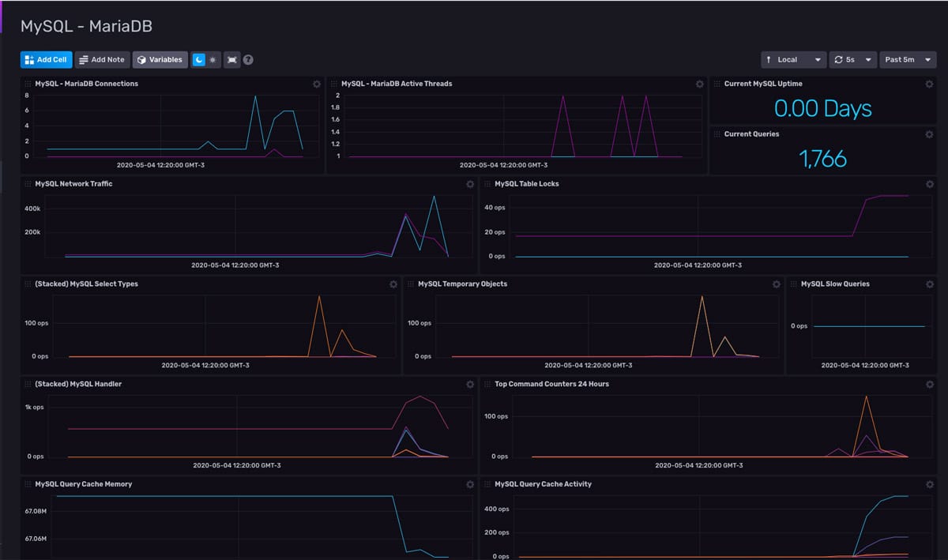The image size is (948, 560).
Task: Open settings gear for MySQL - MariaDB Connections cell
Action: click(x=317, y=84)
